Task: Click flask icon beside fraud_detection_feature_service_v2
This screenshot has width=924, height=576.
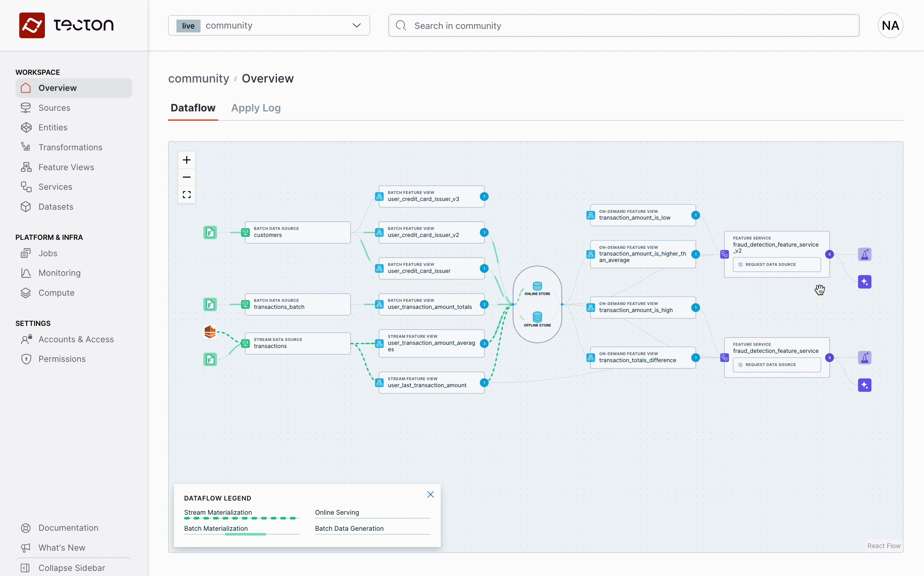Action: coord(865,254)
